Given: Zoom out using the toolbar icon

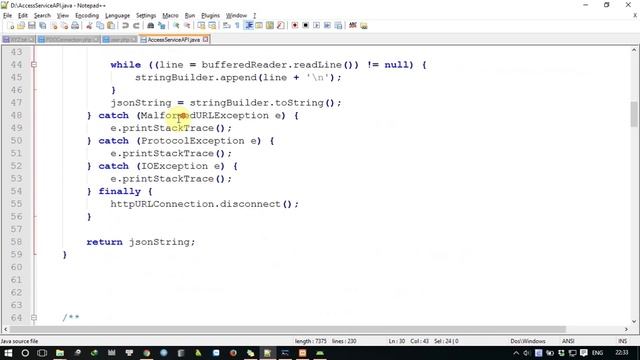Looking at the screenshot, I should tap(187, 26).
